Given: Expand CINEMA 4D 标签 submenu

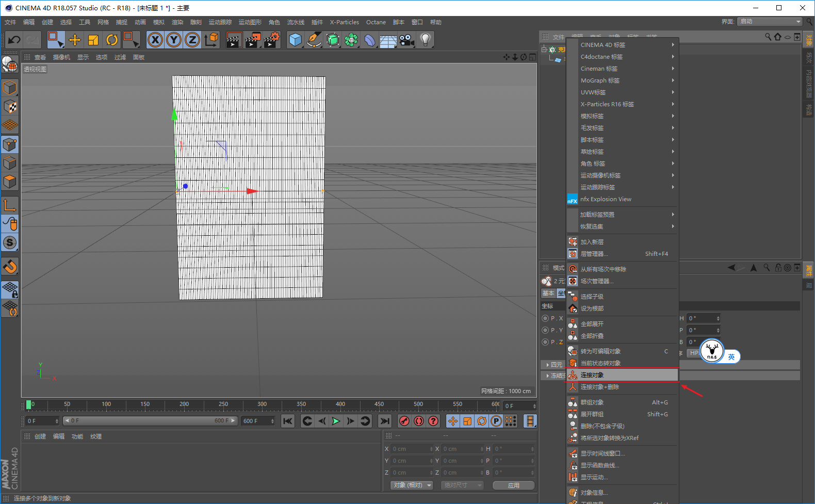Looking at the screenshot, I should coord(623,45).
